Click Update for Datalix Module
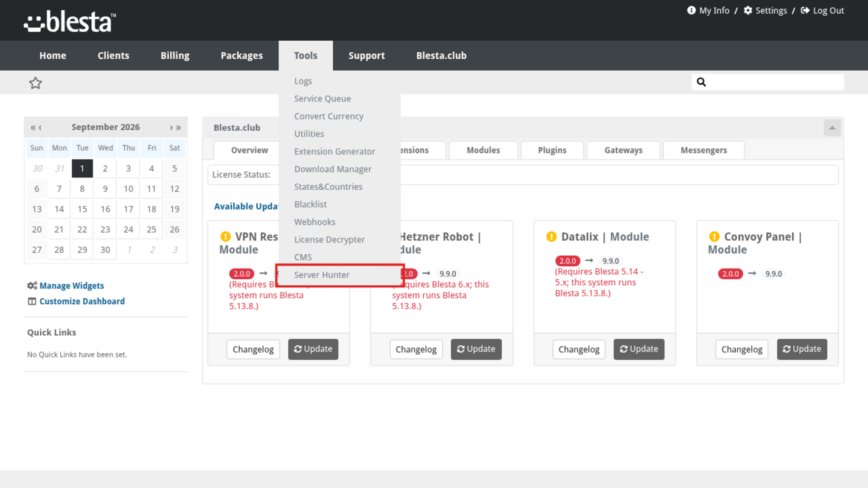This screenshot has height=488, width=868. pyautogui.click(x=639, y=349)
